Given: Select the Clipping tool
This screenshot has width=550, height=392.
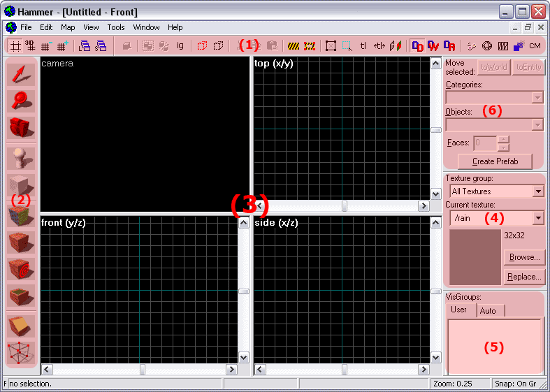Looking at the screenshot, I should [x=21, y=326].
